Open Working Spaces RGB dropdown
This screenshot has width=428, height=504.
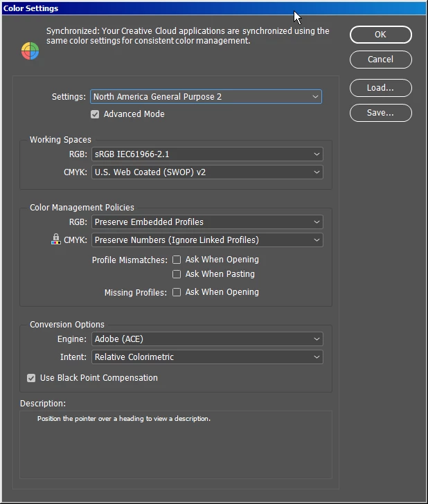207,154
